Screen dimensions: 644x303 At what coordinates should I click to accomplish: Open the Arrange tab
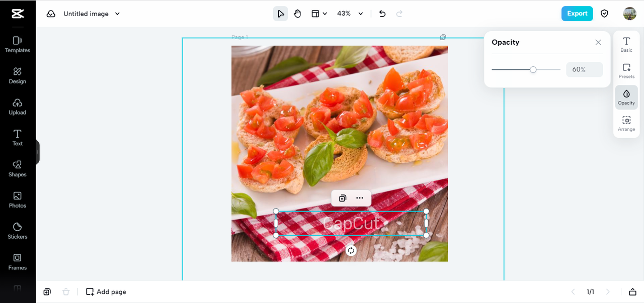point(626,124)
